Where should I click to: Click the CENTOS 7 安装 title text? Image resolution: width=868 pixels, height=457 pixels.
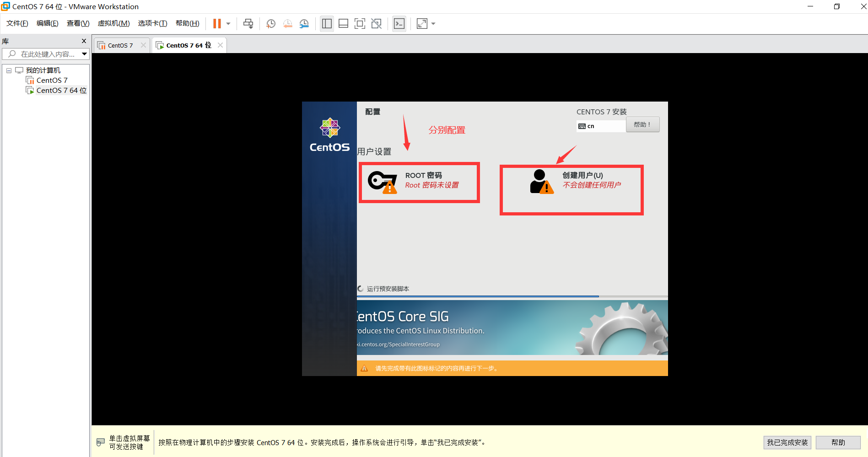pos(601,112)
